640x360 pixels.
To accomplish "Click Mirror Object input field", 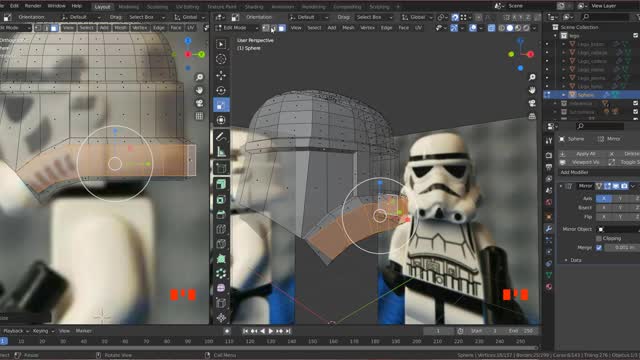I will click(618, 229).
